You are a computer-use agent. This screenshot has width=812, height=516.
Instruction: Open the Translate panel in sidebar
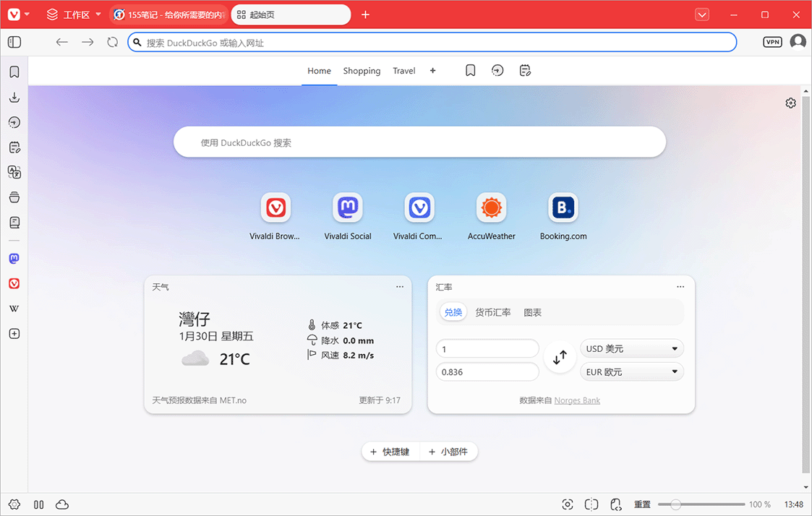(14, 172)
